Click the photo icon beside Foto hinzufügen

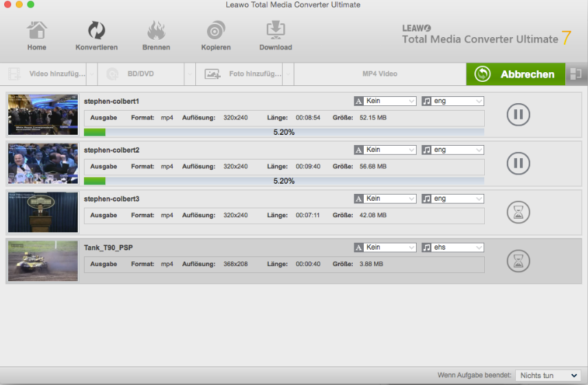[x=213, y=74]
